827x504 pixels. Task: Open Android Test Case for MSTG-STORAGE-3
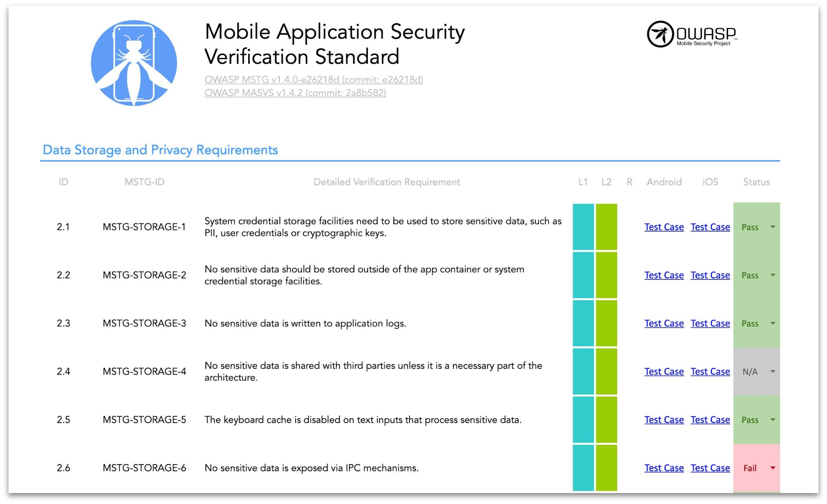click(664, 323)
